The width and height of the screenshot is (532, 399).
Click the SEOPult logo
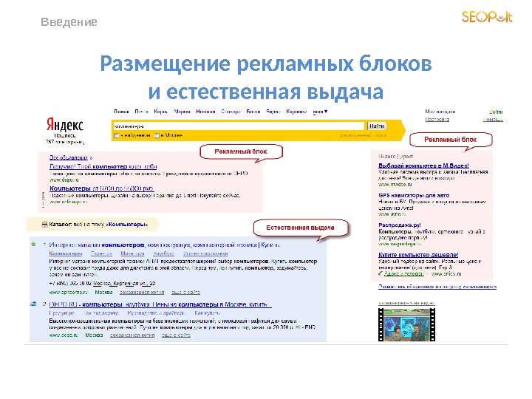tap(487, 16)
